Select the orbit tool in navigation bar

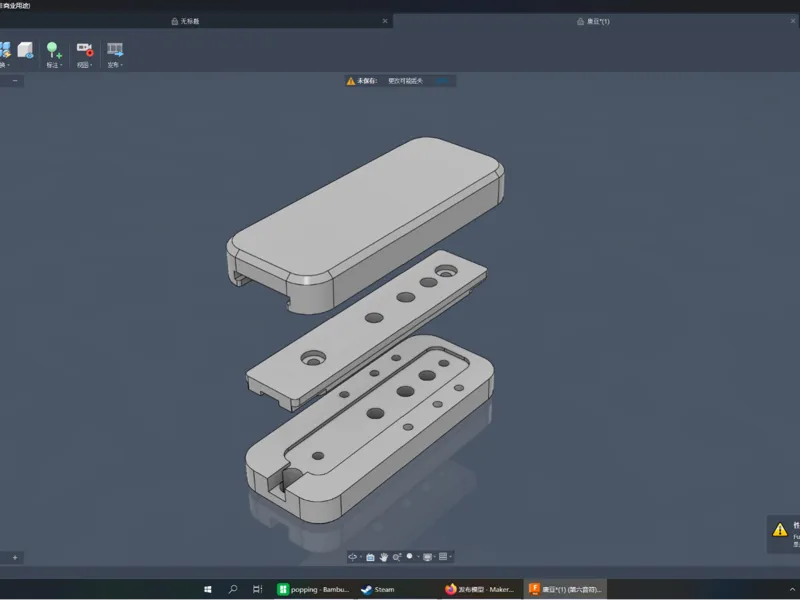(353, 557)
